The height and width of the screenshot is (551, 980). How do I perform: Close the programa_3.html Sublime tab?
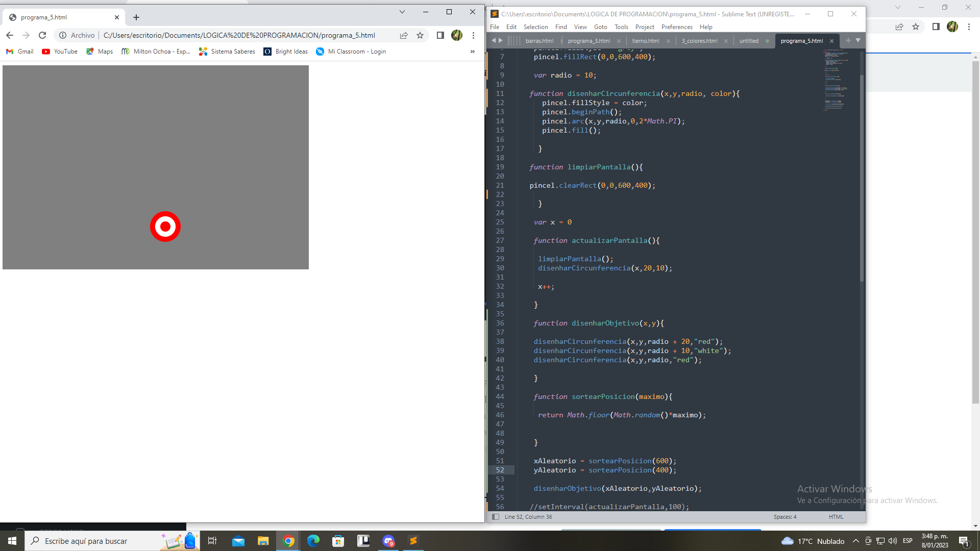click(x=619, y=41)
